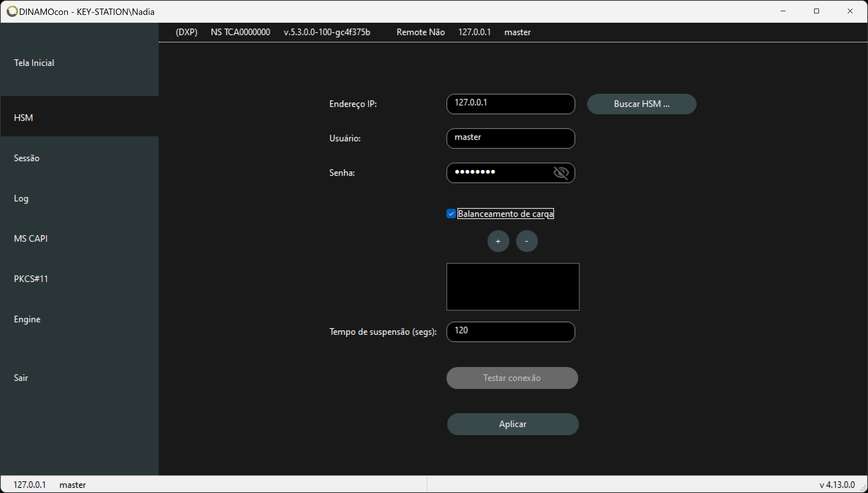
Task: Open the HSM menu section
Action: tap(23, 118)
